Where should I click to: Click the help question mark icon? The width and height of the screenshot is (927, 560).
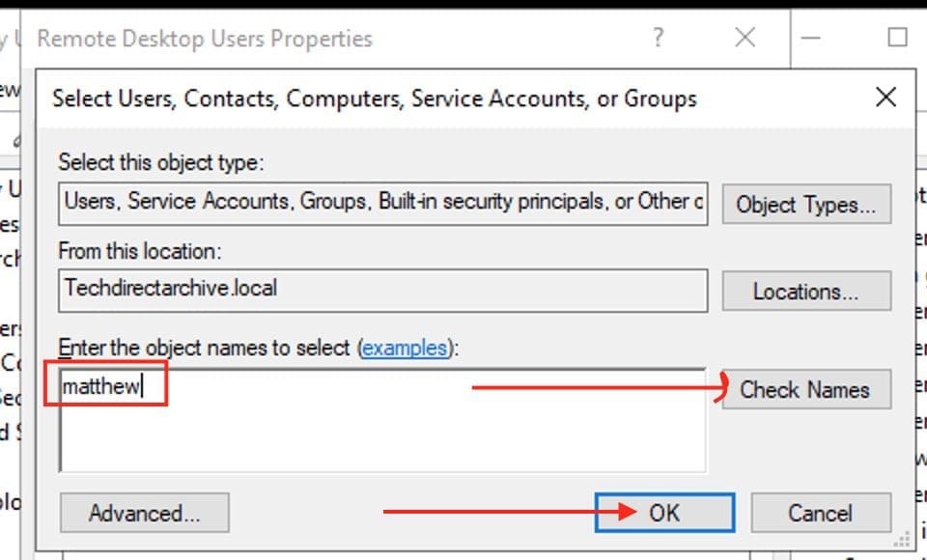click(x=659, y=39)
